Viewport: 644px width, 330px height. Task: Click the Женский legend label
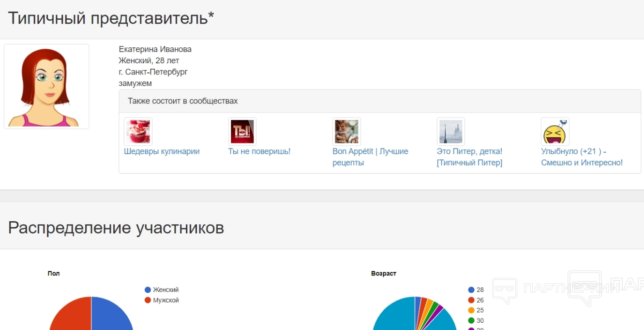coord(166,290)
